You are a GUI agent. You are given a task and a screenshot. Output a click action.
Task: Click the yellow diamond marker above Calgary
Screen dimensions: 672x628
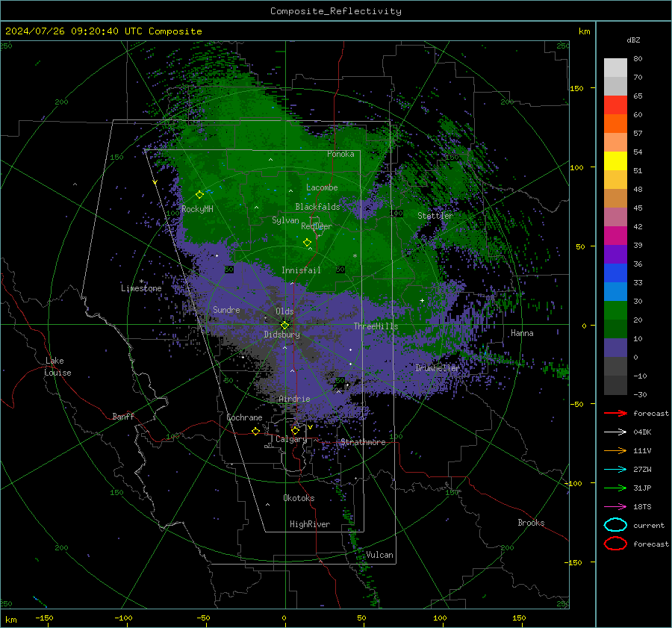click(x=295, y=430)
